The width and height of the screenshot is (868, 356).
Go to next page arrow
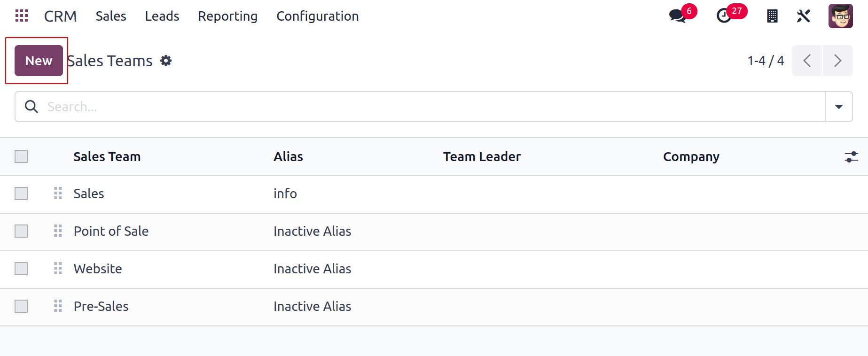[837, 61]
